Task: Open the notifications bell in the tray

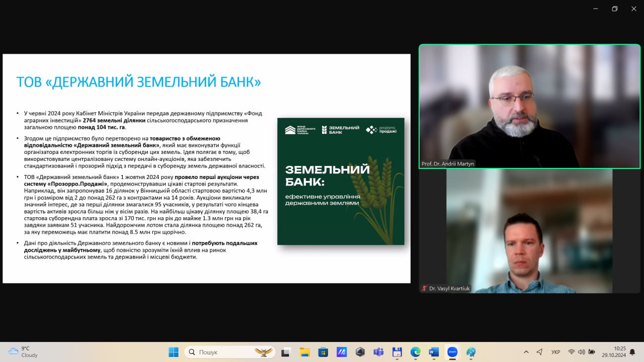Action: point(632,352)
